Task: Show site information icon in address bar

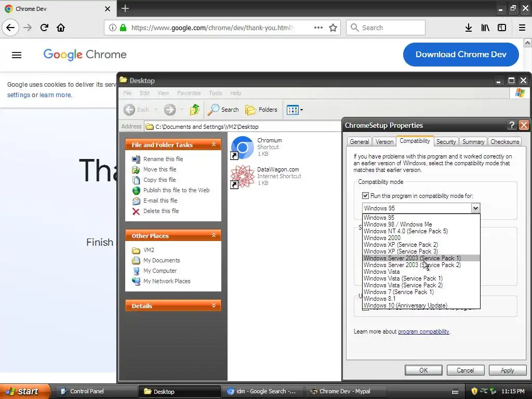Action: (113, 28)
